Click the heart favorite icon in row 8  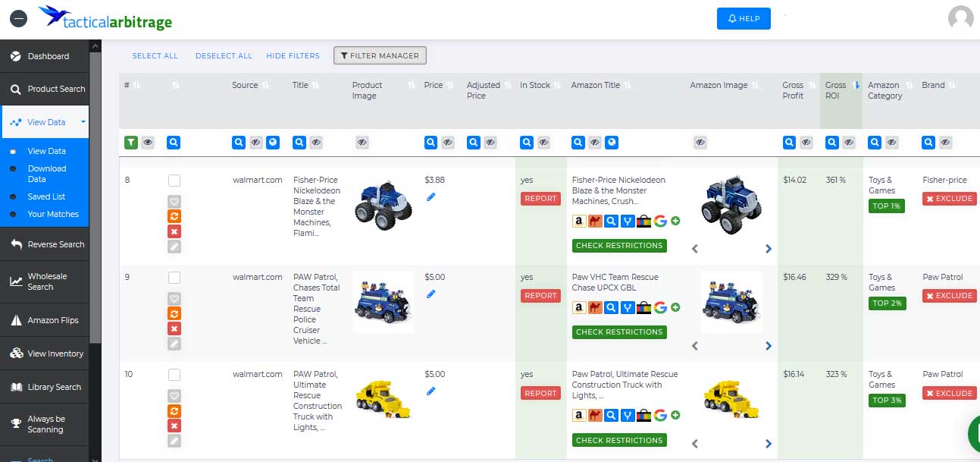[x=174, y=202]
